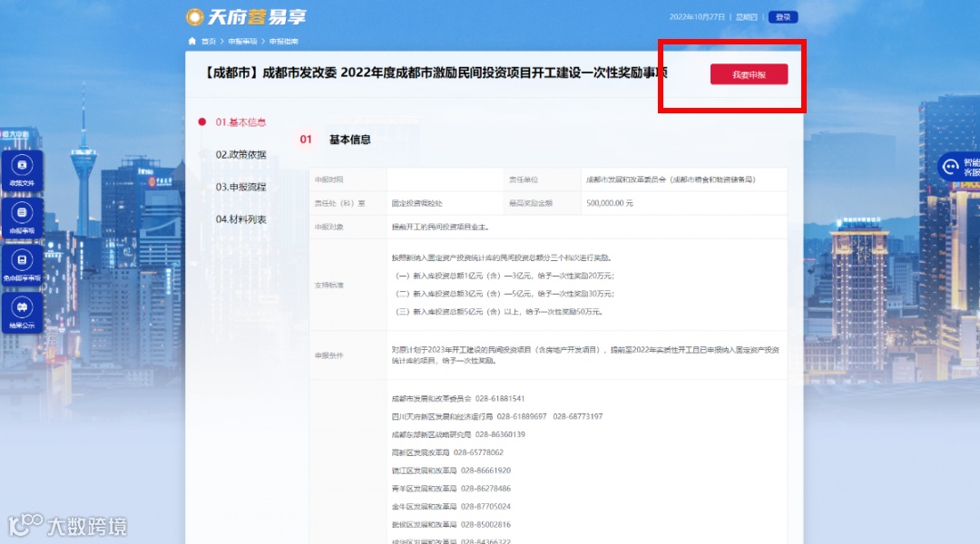
Task: Open the 智能客服 chat assistant icon
Action: coord(959,167)
